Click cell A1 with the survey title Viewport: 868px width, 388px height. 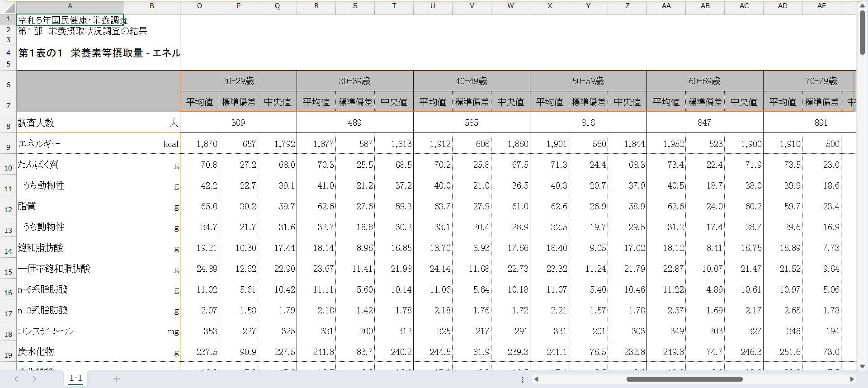coord(70,20)
